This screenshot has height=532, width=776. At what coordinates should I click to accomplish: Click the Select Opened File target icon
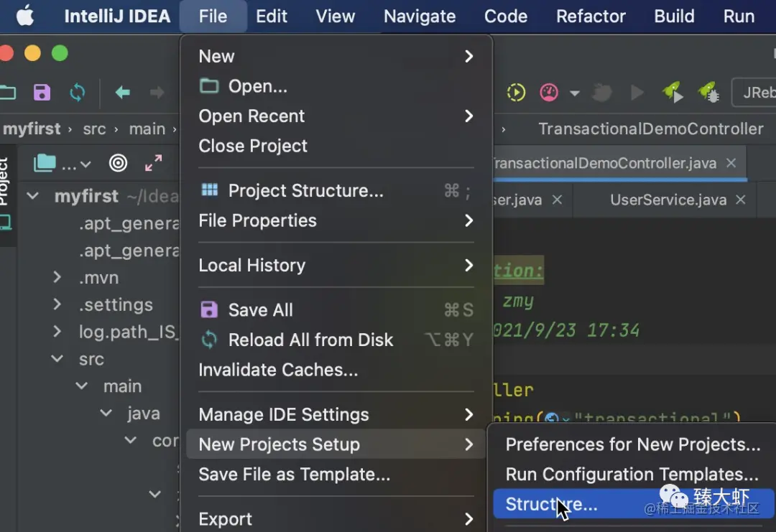pyautogui.click(x=118, y=163)
